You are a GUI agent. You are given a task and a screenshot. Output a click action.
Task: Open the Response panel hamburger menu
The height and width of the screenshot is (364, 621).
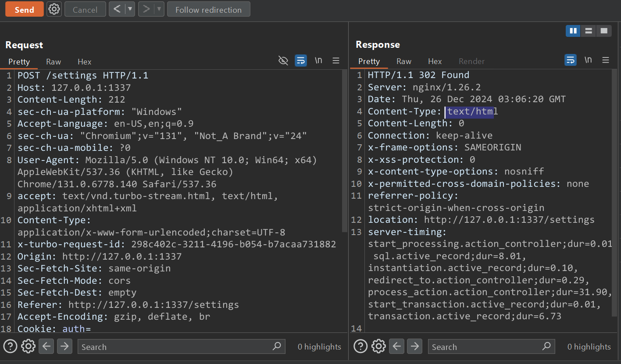(606, 60)
